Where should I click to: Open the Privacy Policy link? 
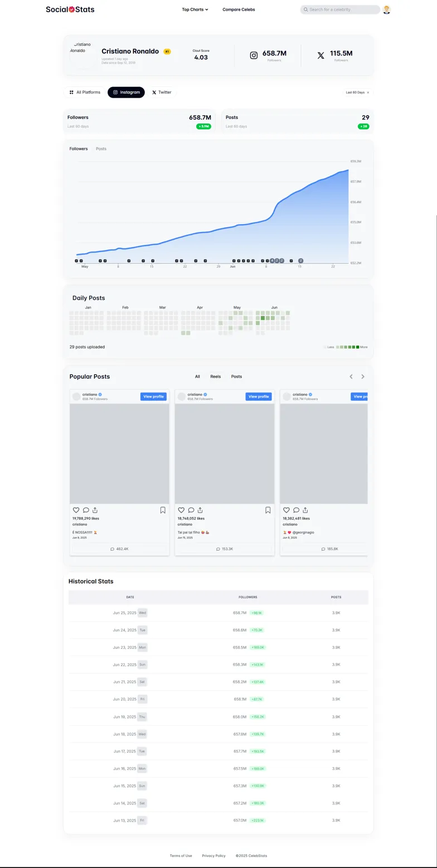[x=213, y=856]
